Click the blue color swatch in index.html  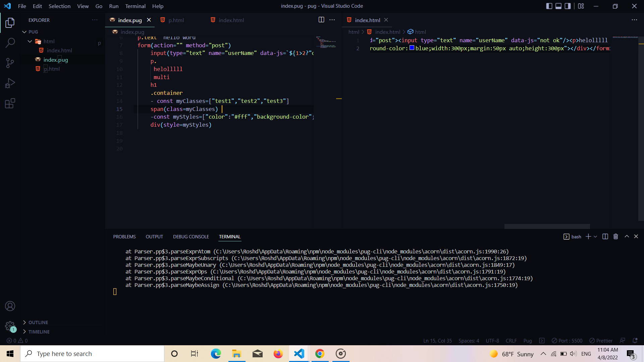[x=412, y=48]
